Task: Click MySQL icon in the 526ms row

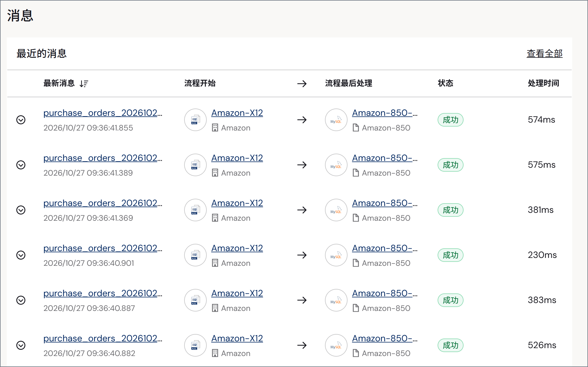Action: click(x=336, y=345)
